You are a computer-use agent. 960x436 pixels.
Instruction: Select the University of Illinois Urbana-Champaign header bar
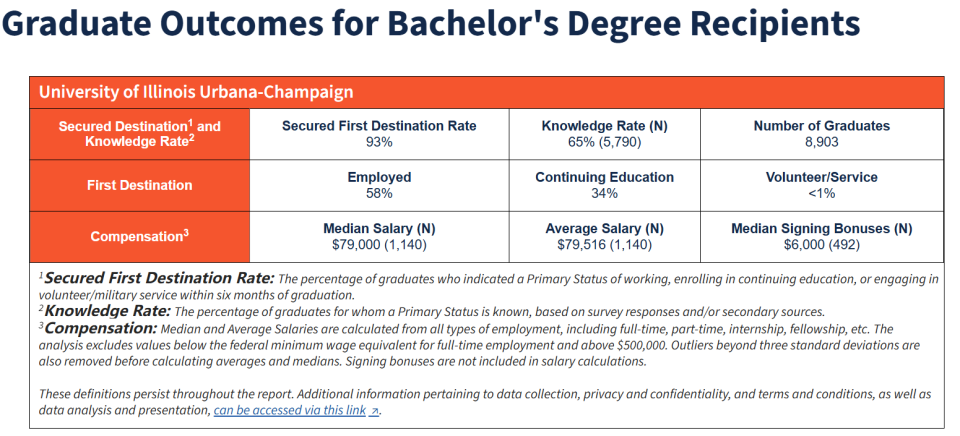486,92
